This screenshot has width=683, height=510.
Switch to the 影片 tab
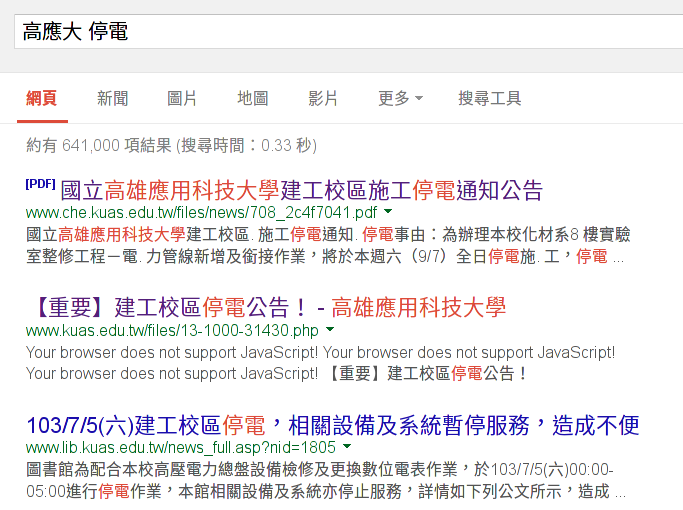323,98
